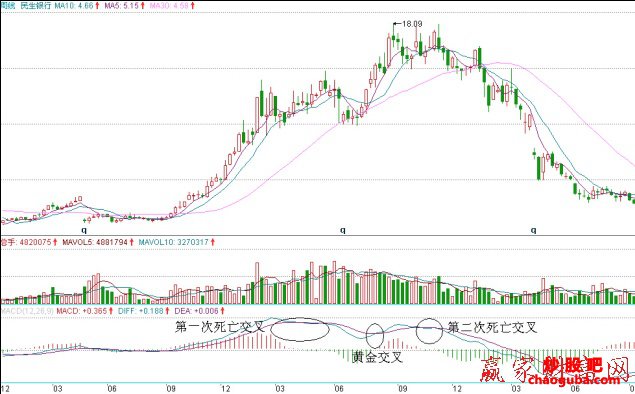Screen dimensions: 635x394
Task: Click the DIFF: +0.188 value
Action: click(141, 311)
